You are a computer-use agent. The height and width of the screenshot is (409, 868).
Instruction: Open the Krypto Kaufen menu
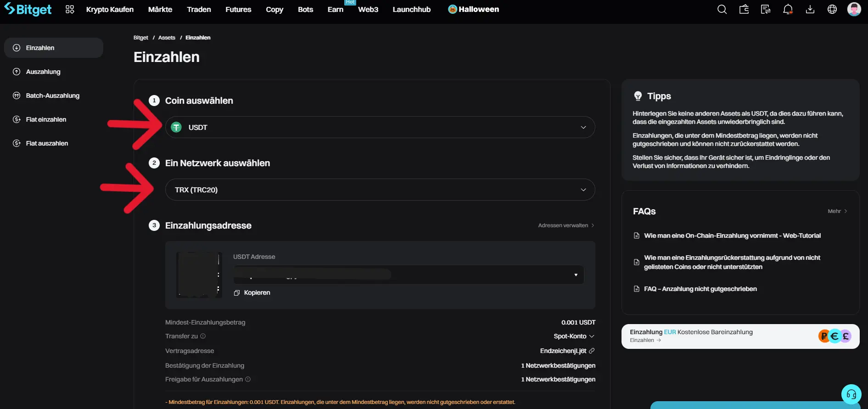110,9
